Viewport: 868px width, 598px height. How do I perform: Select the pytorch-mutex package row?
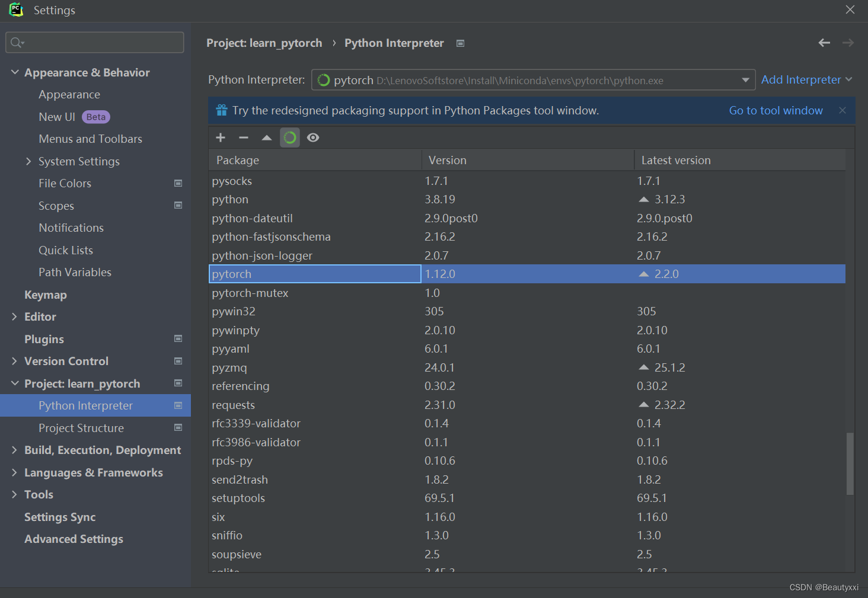[527, 293]
